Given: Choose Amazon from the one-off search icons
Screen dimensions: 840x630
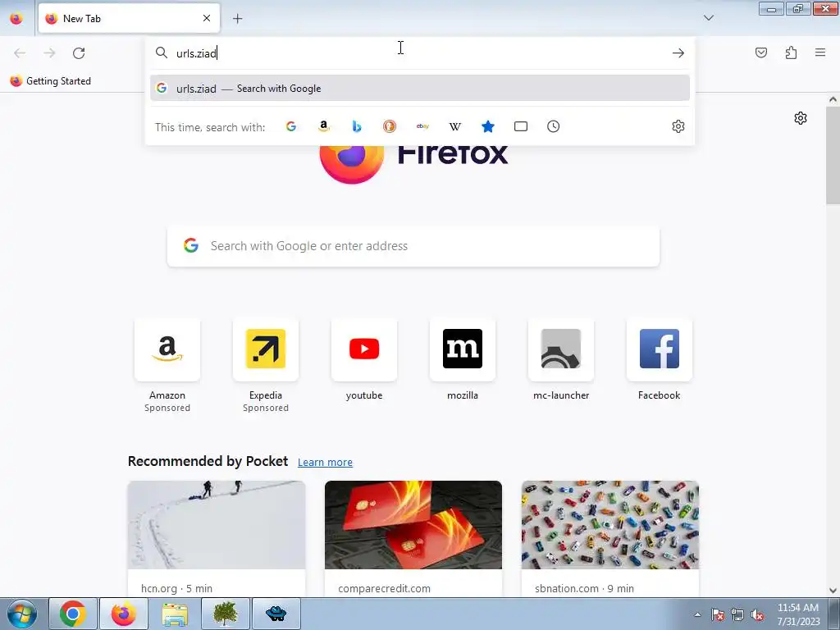Looking at the screenshot, I should [323, 126].
